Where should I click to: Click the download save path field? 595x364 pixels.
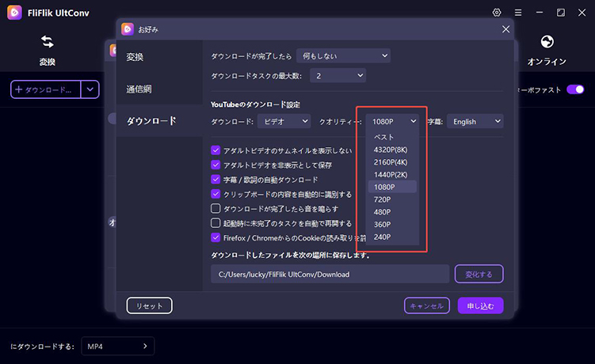click(x=330, y=275)
